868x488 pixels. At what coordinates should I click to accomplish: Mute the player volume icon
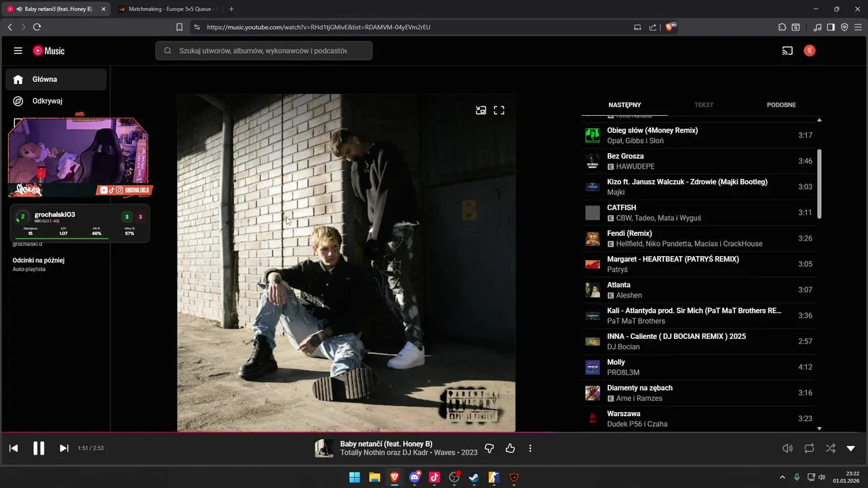click(x=787, y=448)
